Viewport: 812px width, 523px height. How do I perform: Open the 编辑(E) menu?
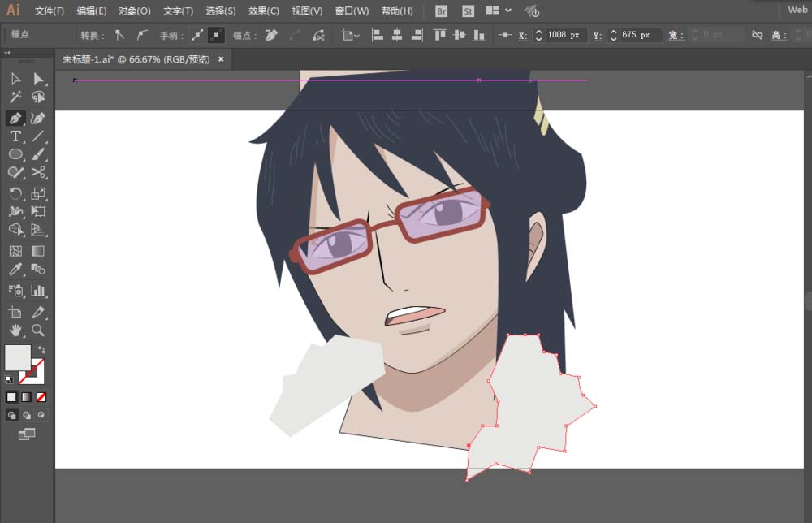click(x=92, y=11)
